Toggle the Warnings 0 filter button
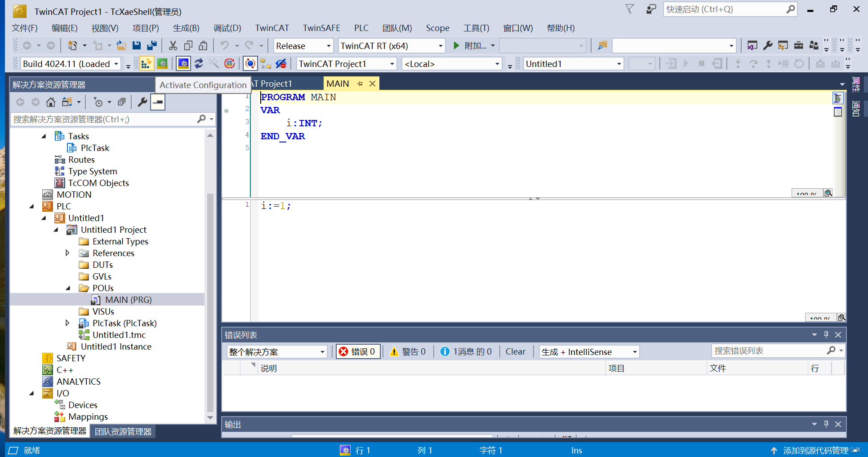Screen dimensions: 868x457 click(x=408, y=351)
